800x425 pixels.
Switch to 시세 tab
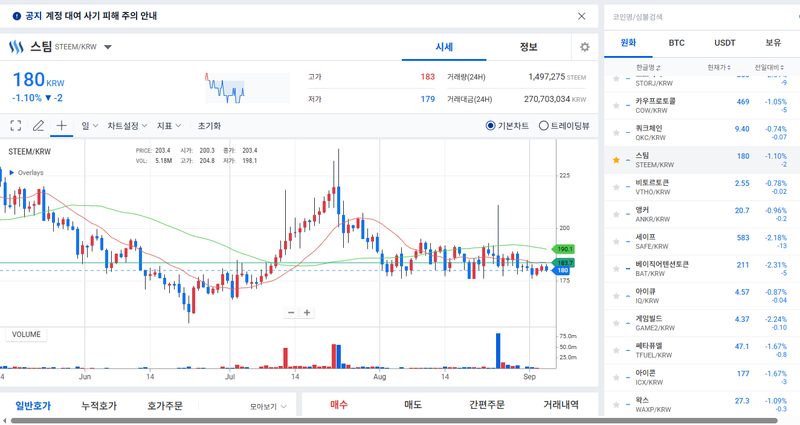tap(444, 47)
